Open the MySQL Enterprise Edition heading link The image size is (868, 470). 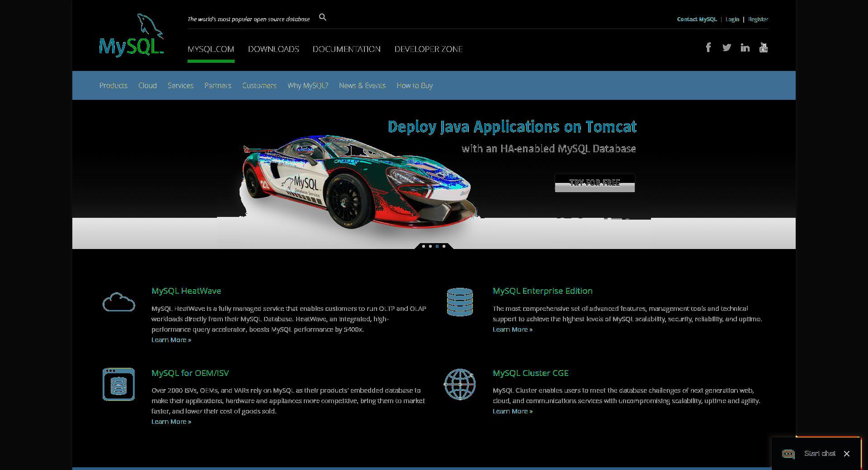coord(542,291)
